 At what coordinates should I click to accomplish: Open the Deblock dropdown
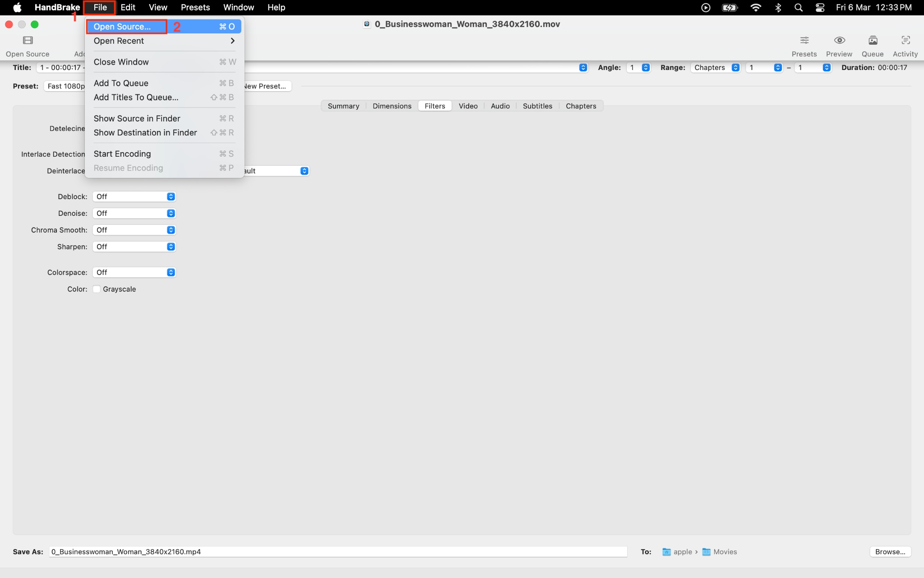point(134,196)
